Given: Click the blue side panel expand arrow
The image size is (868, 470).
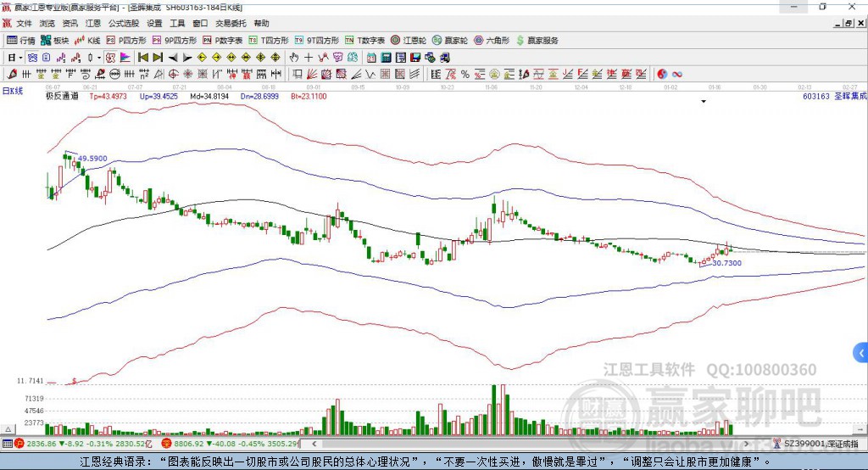Looking at the screenshot, I should (861, 353).
